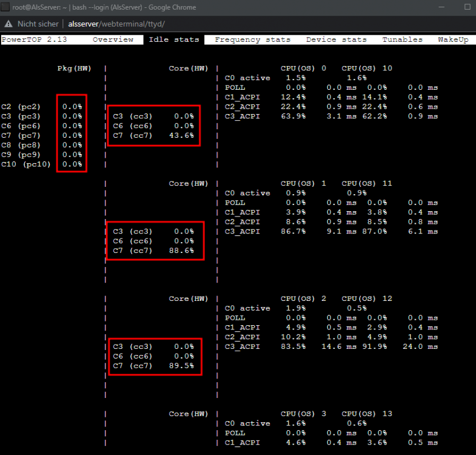
Task: Click the 'CPU(OS) 2' column header
Action: coord(303,298)
